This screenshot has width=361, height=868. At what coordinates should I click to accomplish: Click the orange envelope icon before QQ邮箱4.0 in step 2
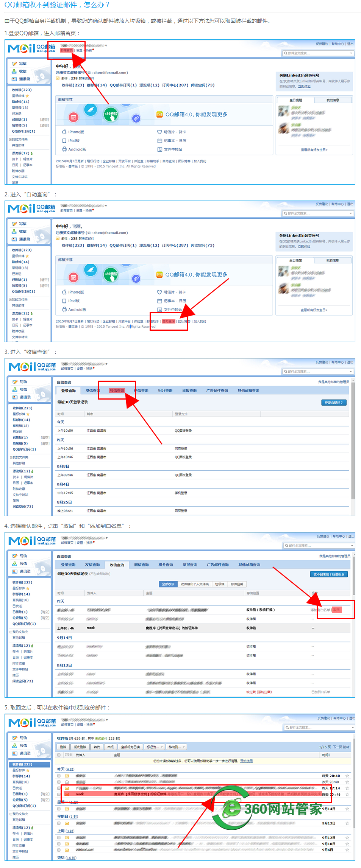point(159,274)
